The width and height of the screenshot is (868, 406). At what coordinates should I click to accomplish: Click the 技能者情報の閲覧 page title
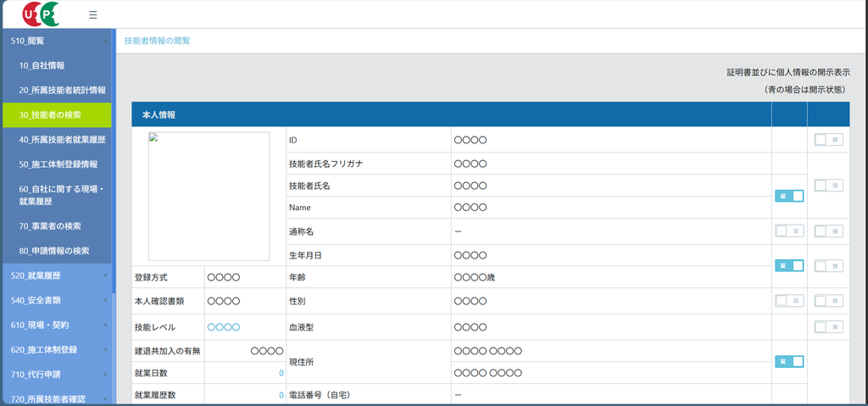(x=157, y=41)
